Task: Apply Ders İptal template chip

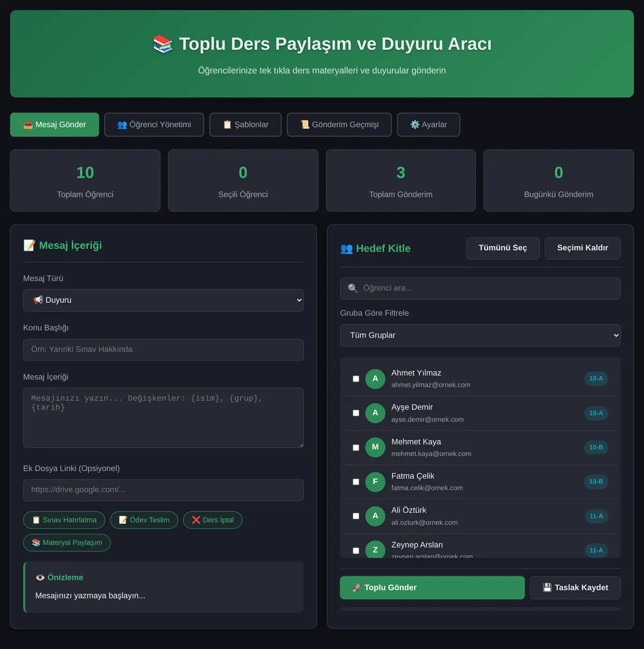Action: pyautogui.click(x=213, y=520)
